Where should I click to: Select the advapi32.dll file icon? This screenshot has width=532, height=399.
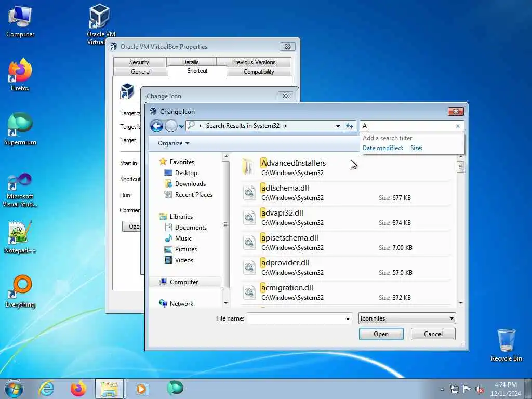point(249,217)
